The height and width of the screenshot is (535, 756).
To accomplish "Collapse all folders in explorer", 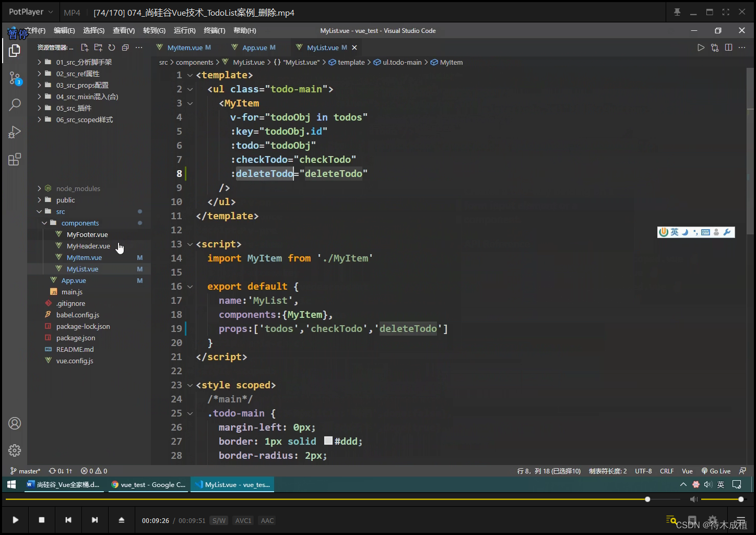I will point(125,47).
